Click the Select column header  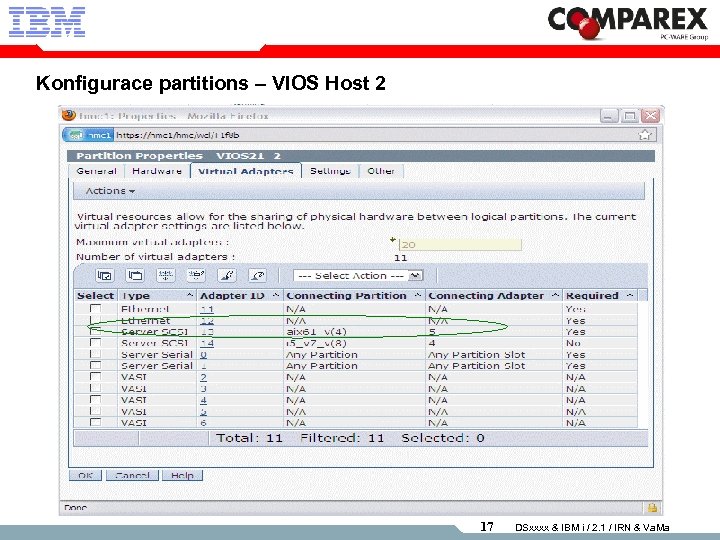96,295
